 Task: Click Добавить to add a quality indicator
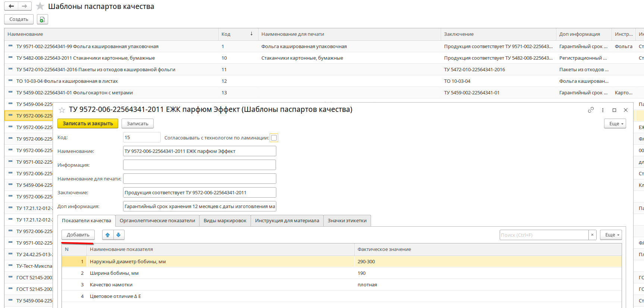click(78, 235)
